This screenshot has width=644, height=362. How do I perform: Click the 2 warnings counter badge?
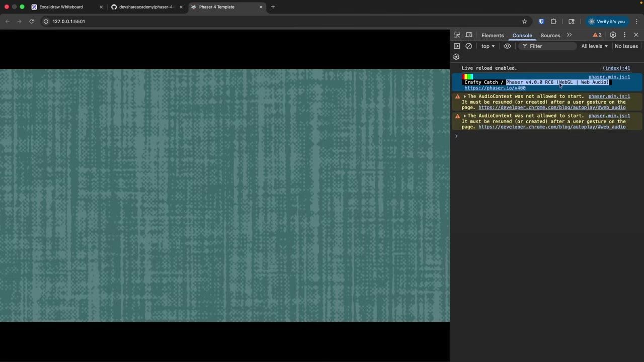coord(597,35)
